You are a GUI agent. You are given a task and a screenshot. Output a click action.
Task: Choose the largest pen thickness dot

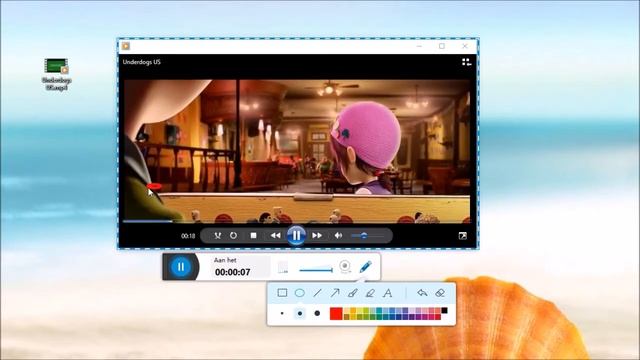click(x=317, y=313)
